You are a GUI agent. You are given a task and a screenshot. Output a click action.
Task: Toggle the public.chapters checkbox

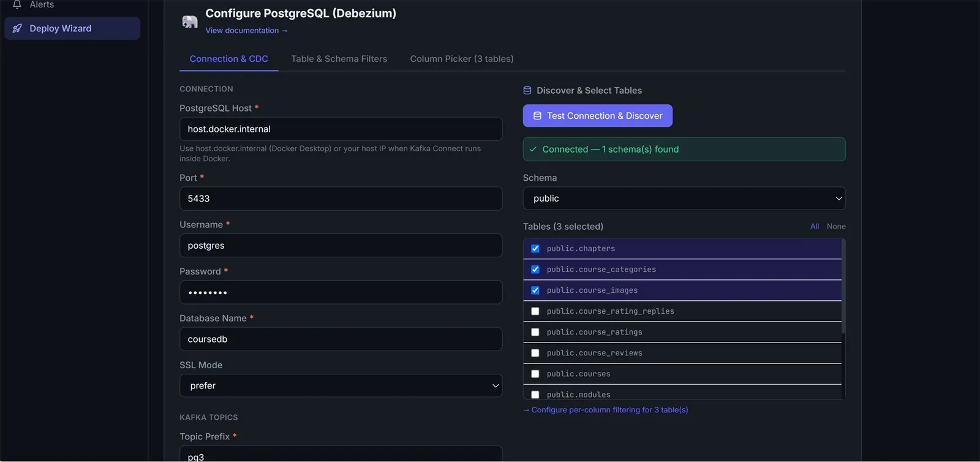tap(535, 249)
